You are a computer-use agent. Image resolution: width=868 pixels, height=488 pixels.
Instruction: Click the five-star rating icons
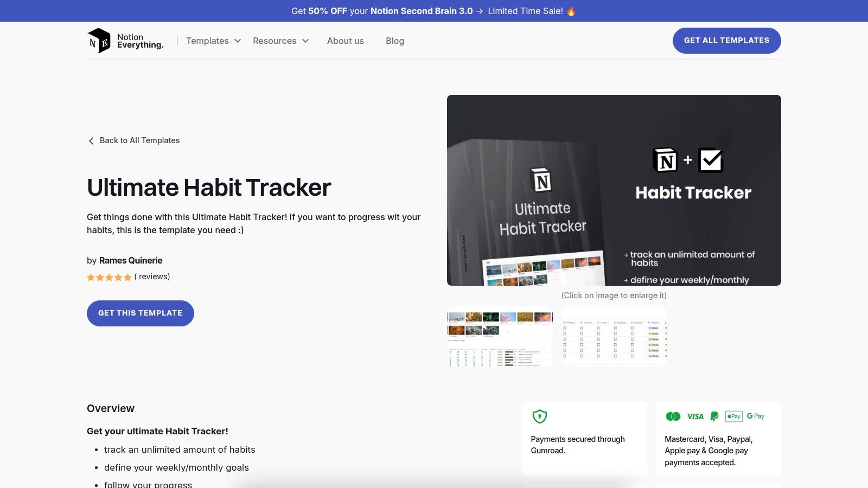tap(109, 277)
